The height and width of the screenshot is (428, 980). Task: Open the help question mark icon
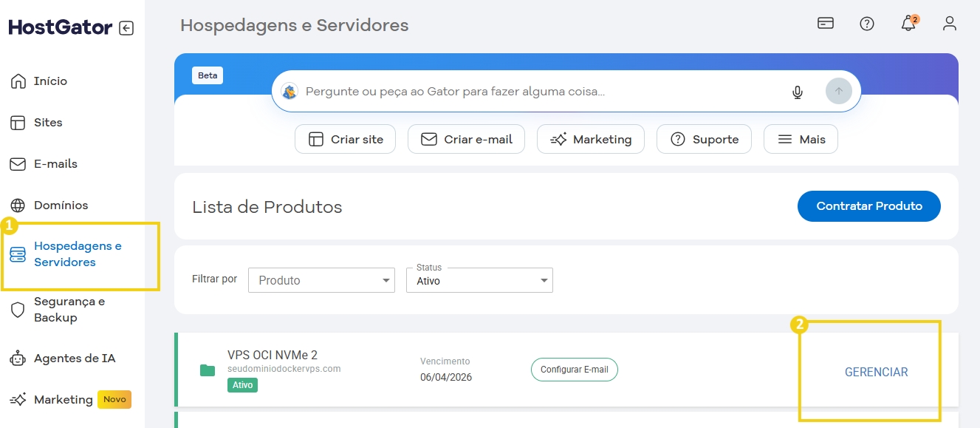866,24
